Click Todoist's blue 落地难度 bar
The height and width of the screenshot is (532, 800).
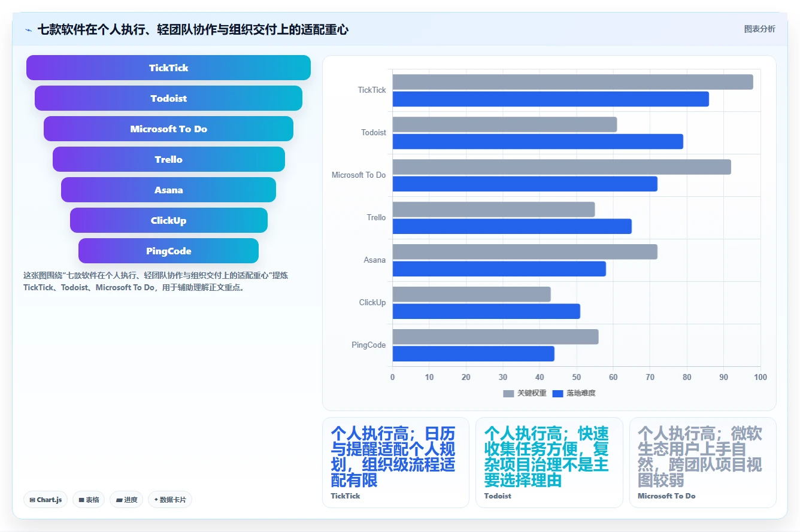[x=538, y=141]
